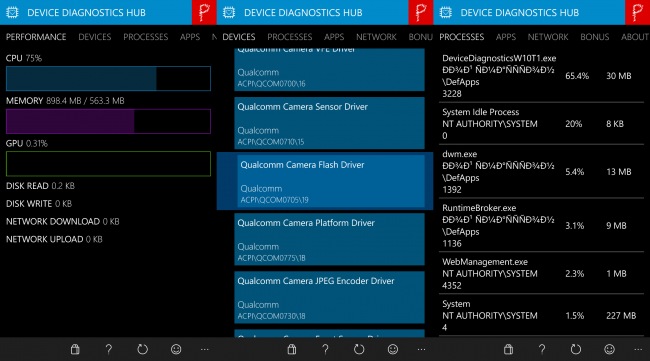The image size is (650, 361).
Task: Click the DISK READ 0.2 KB reading
Action: click(40, 186)
